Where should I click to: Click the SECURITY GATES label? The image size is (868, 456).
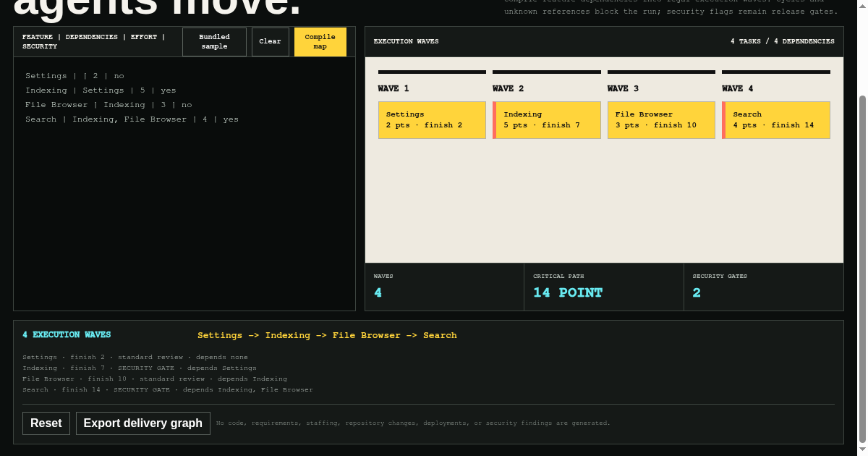[720, 276]
